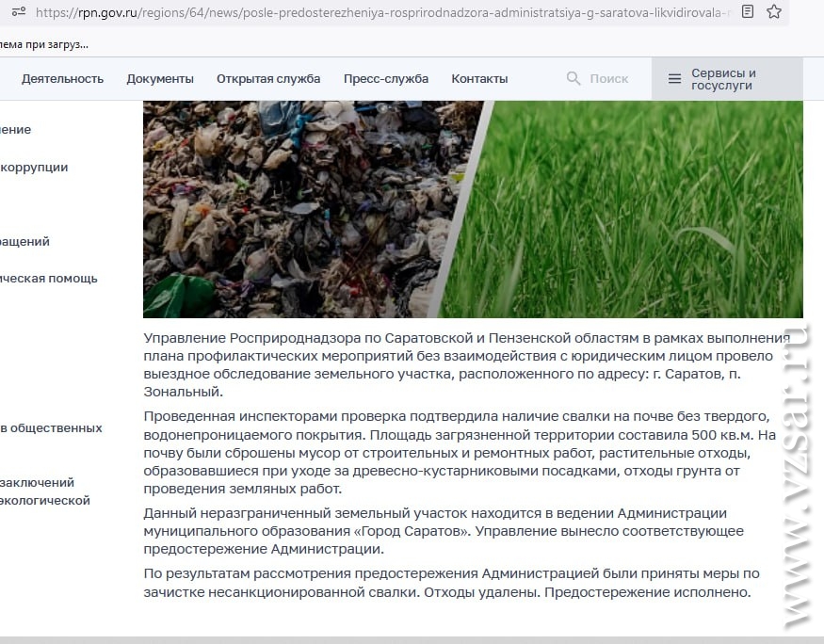Open the sidebar link ending in 'коррупции'
The width and height of the screenshot is (824, 644).
tap(34, 167)
